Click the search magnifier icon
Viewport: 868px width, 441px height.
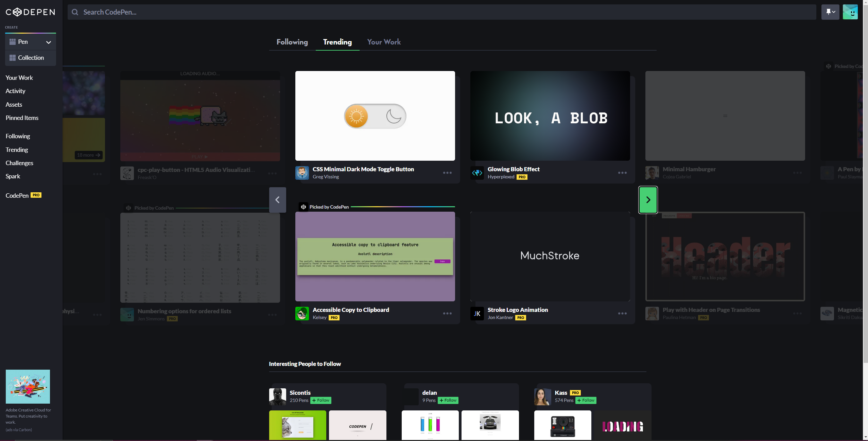pyautogui.click(x=75, y=12)
